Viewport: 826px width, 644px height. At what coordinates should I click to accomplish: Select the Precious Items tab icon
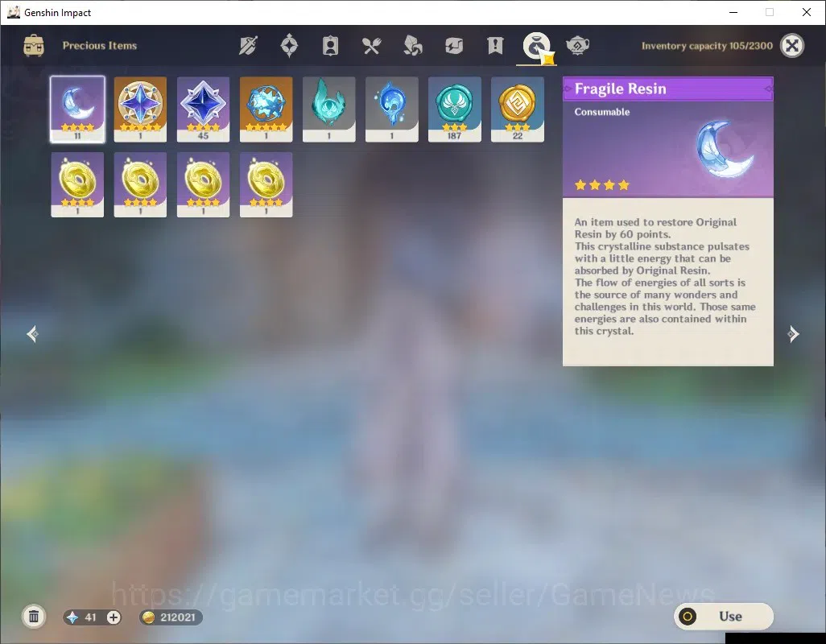pos(537,47)
